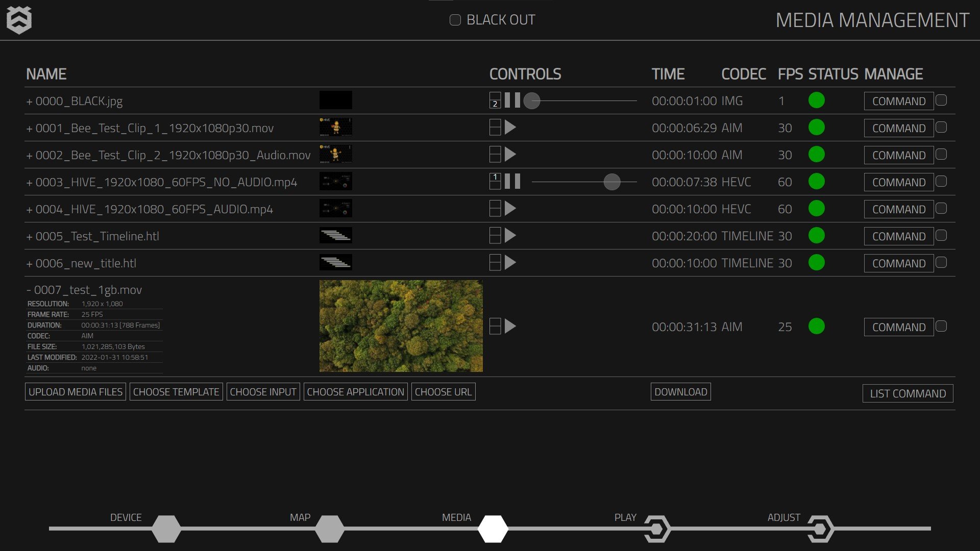This screenshot has height=551, width=980.
Task: Go to PLAY stage hexagon icon
Action: pos(656,529)
